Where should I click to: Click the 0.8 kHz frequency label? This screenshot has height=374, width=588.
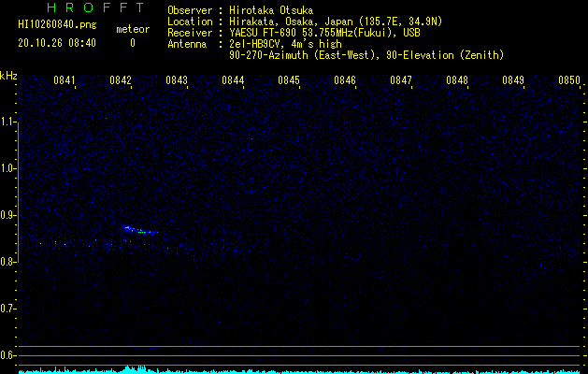click(7, 262)
